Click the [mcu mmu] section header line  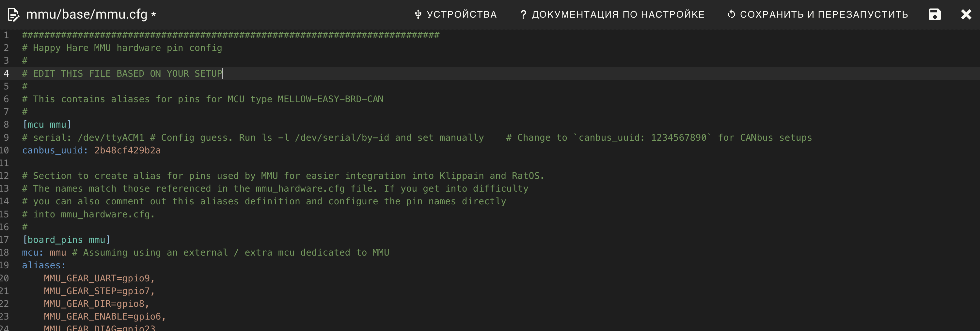click(47, 125)
